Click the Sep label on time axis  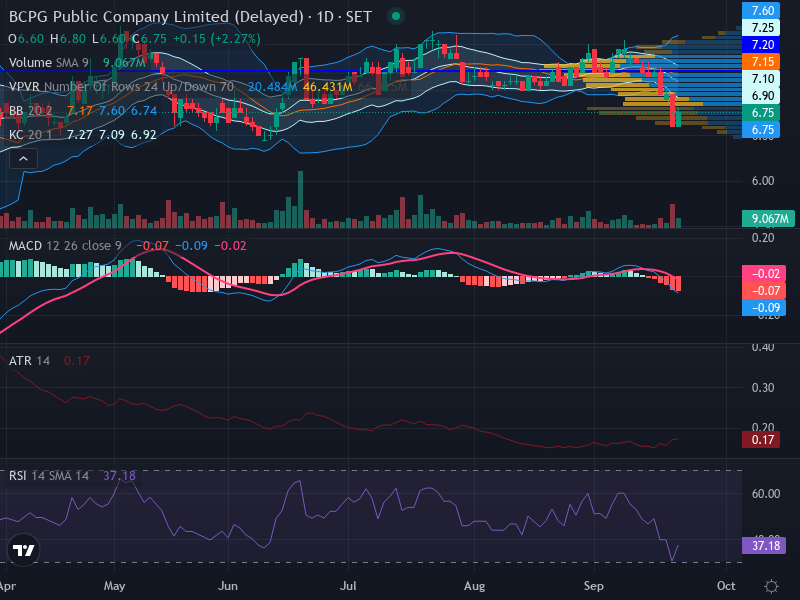coord(593,586)
